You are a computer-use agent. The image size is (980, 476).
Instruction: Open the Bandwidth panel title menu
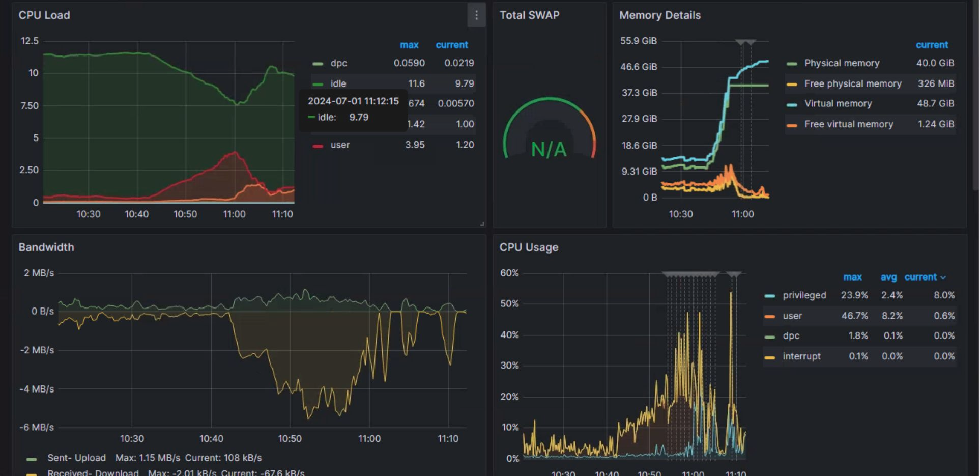click(x=46, y=247)
